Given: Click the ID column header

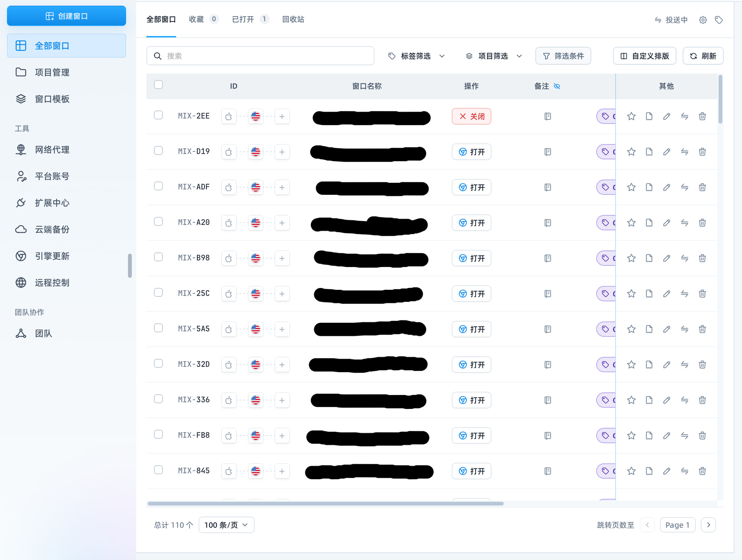Looking at the screenshot, I should click(234, 86).
